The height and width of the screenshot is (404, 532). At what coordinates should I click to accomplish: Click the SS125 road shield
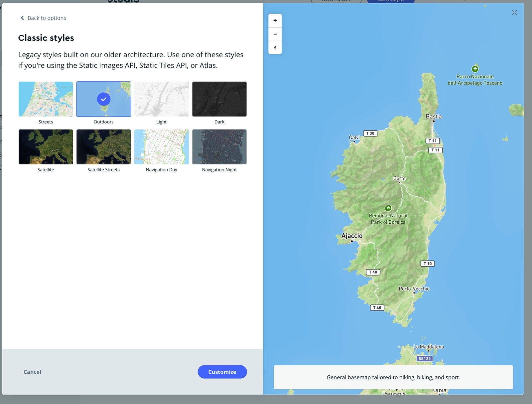point(425,358)
